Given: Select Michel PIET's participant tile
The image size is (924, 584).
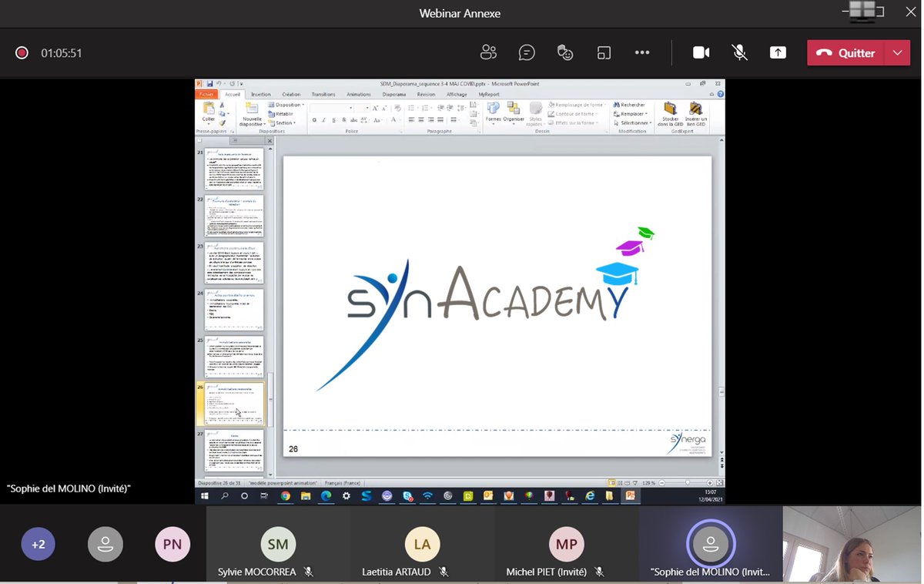Looking at the screenshot, I should (x=566, y=544).
